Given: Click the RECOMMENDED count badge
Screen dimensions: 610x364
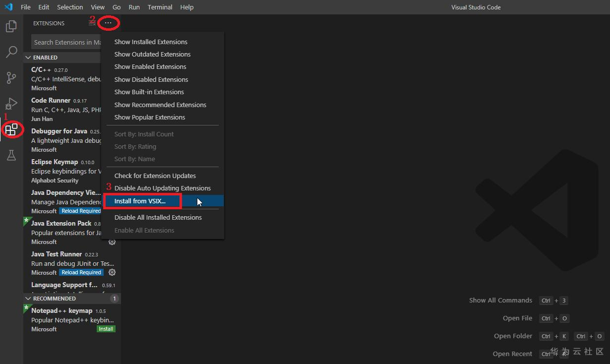Looking at the screenshot, I should coord(114,299).
